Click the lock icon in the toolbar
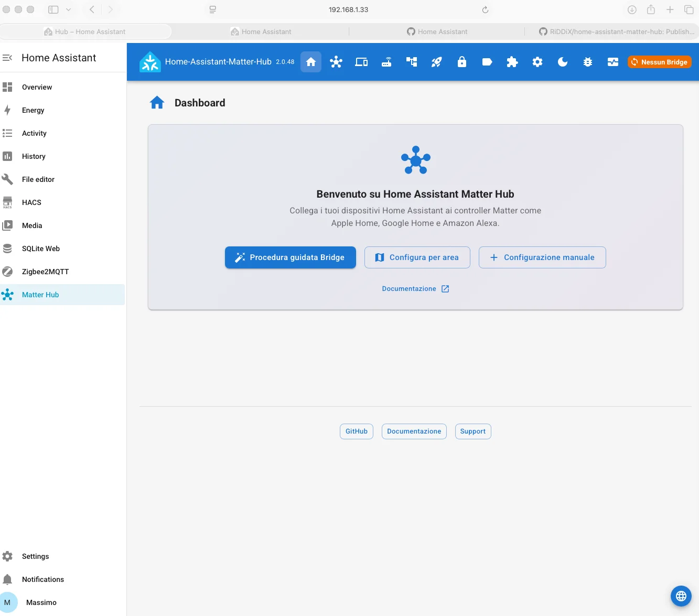This screenshot has width=699, height=616. pos(462,62)
